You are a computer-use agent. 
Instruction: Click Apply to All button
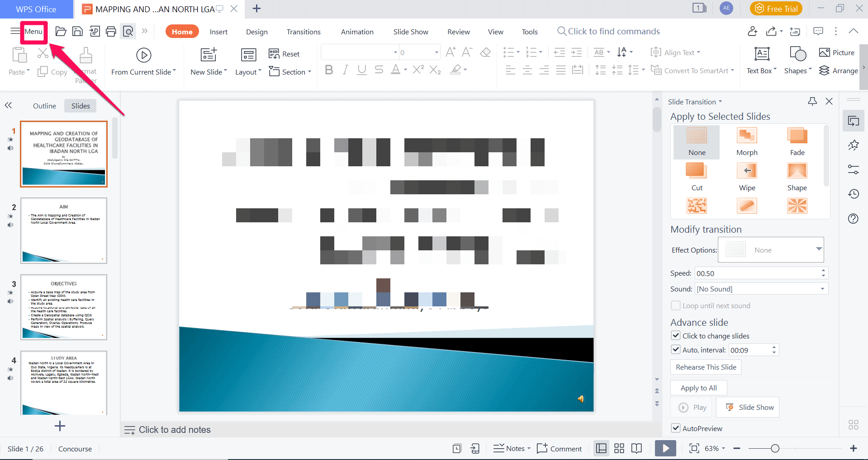[x=698, y=388]
